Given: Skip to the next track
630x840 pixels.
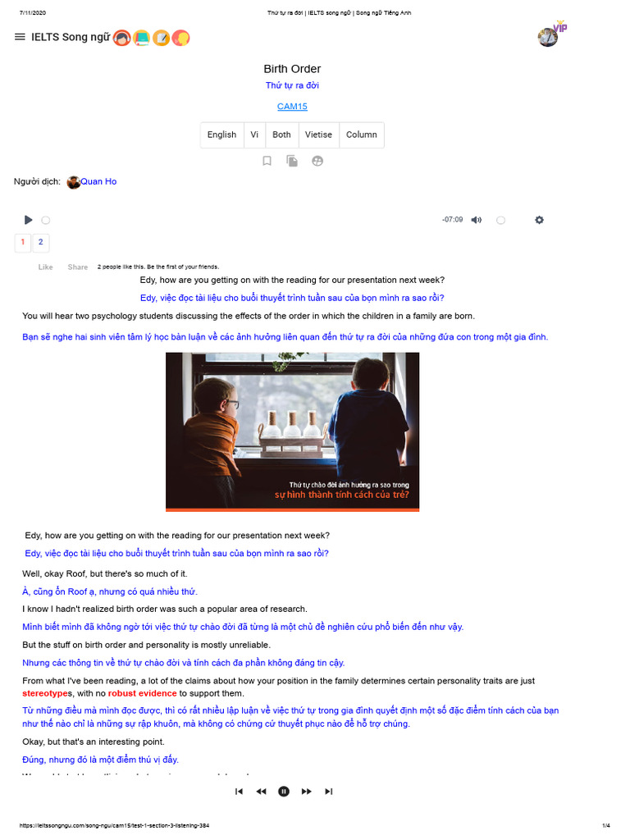Looking at the screenshot, I should (328, 792).
